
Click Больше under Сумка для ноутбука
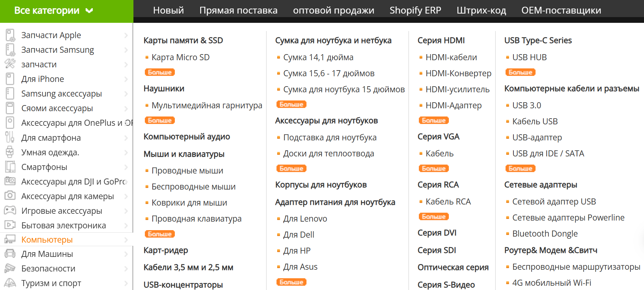pos(291,104)
